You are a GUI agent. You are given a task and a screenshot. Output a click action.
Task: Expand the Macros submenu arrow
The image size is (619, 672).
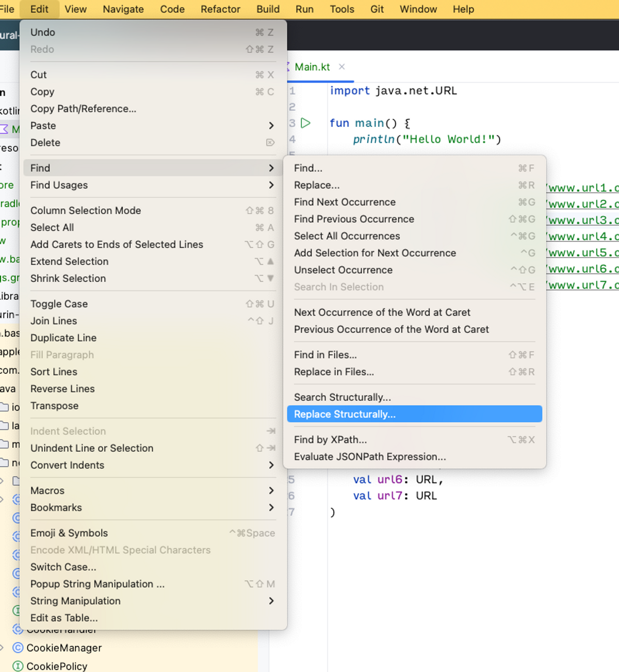[x=271, y=490]
